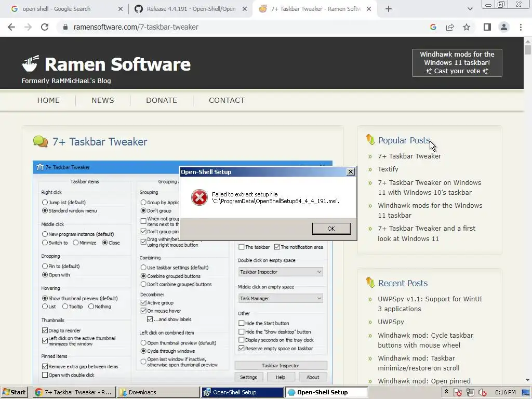The height and width of the screenshot is (399, 532).
Task: Close the 7+ Taskbar Tweaker tab
Action: pos(369,9)
